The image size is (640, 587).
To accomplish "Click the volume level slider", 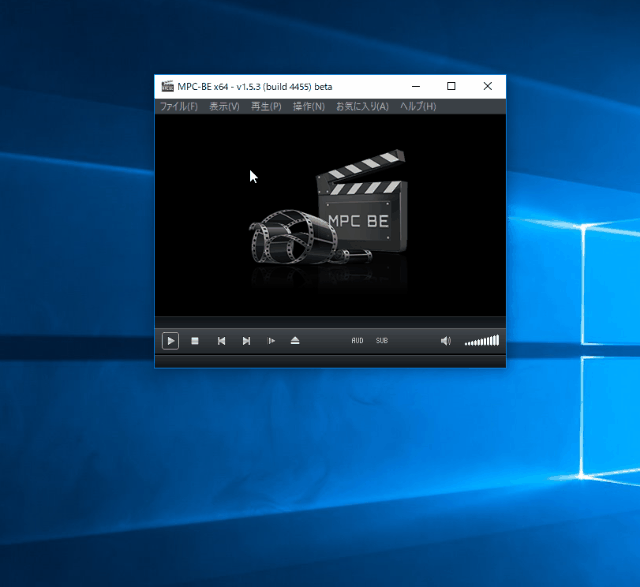I will 482,340.
